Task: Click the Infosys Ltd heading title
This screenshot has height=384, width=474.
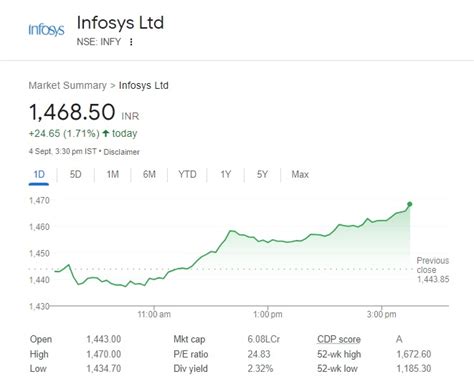Action: pyautogui.click(x=120, y=23)
